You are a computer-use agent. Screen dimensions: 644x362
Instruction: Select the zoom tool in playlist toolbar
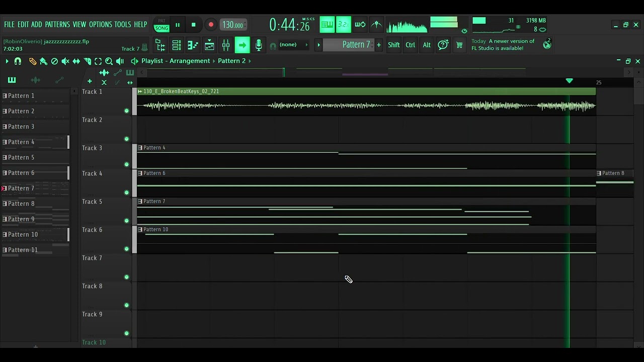pyautogui.click(x=109, y=61)
